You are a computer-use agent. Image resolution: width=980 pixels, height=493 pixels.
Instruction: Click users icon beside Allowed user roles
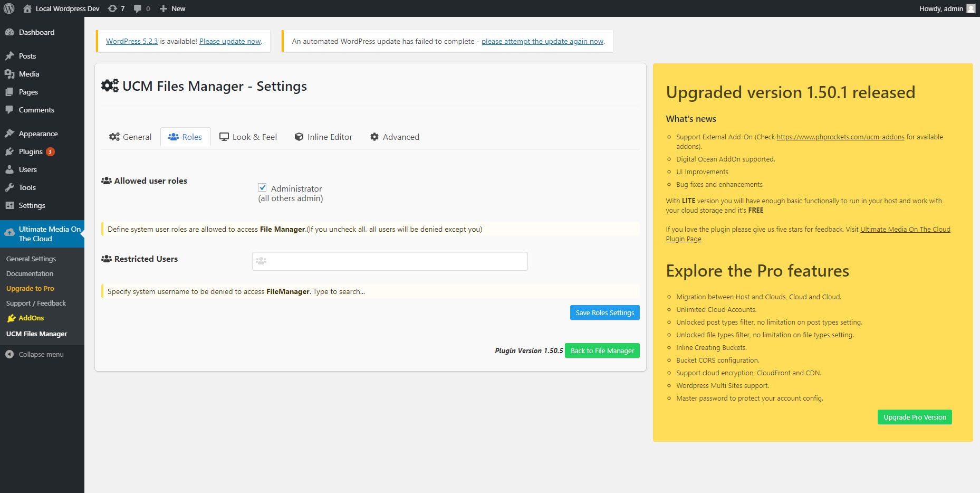107,181
